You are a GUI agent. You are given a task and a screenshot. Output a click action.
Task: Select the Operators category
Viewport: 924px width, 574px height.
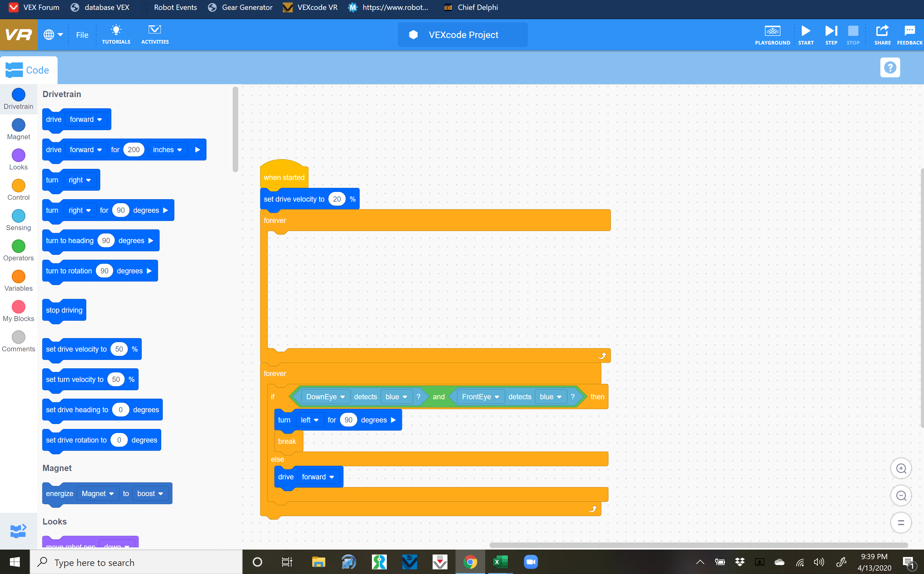pyautogui.click(x=19, y=251)
